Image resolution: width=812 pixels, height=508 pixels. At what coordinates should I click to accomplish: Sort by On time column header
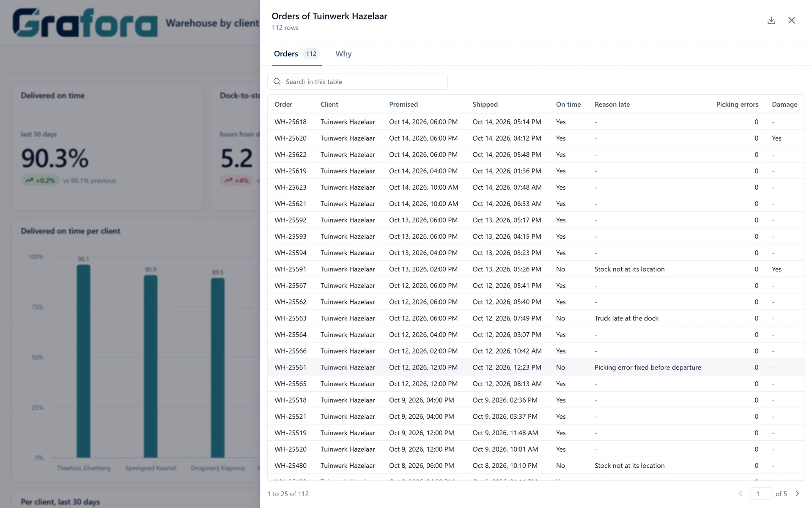click(x=568, y=104)
